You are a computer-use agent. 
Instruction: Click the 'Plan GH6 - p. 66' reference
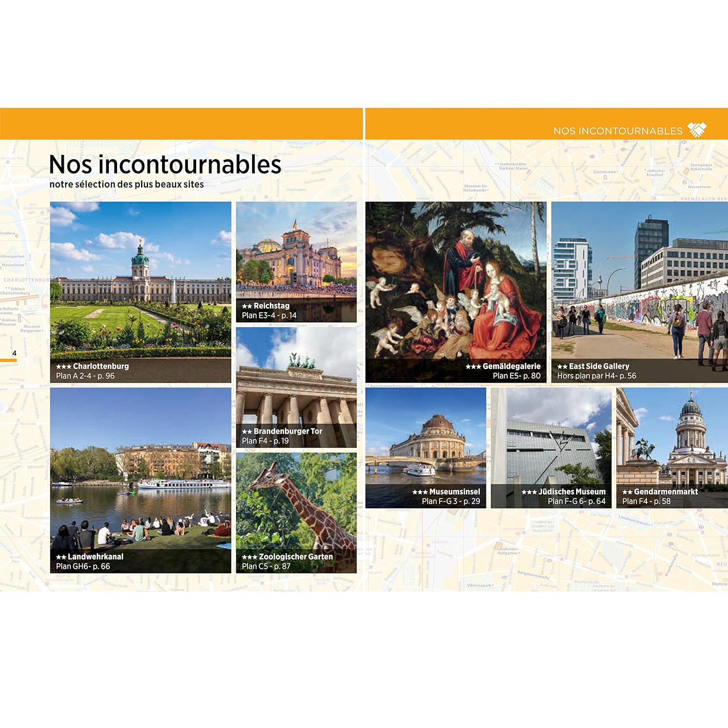[83, 566]
